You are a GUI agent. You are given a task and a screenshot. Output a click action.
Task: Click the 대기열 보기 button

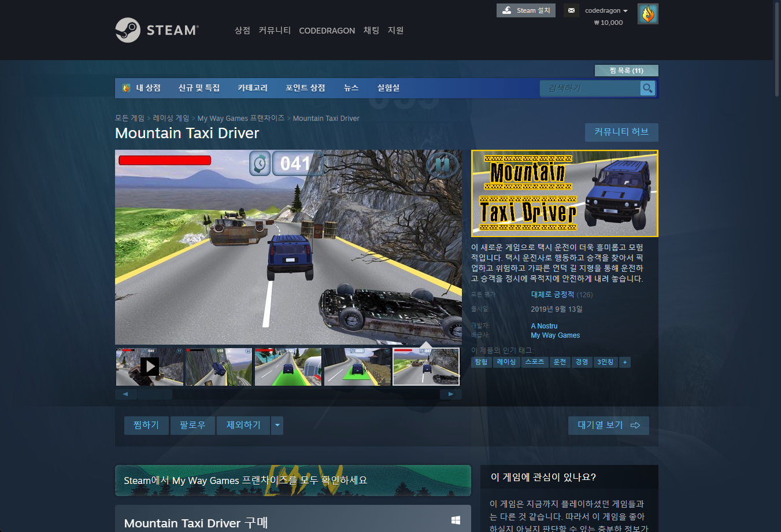click(609, 425)
